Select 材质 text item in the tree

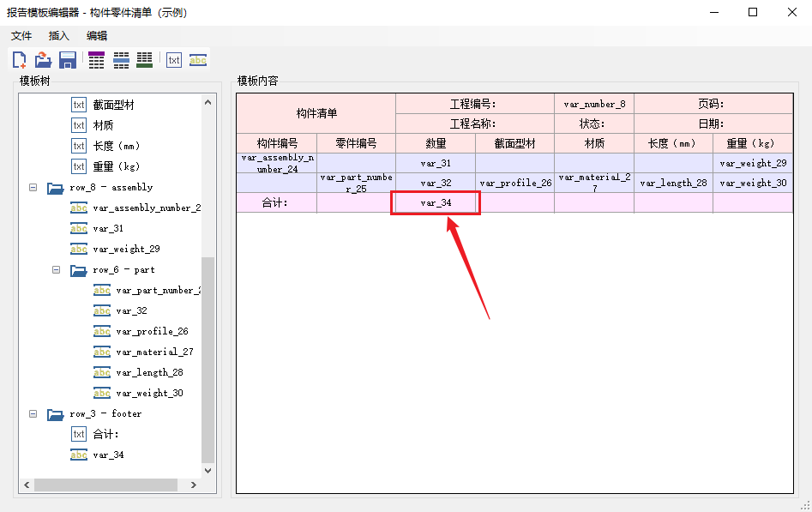coord(103,125)
